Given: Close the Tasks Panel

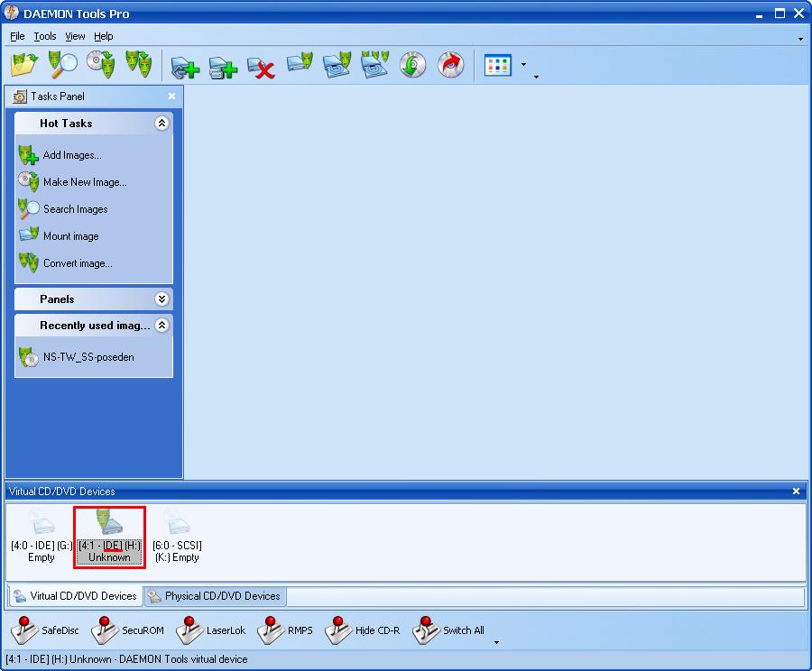Looking at the screenshot, I should point(172,97).
